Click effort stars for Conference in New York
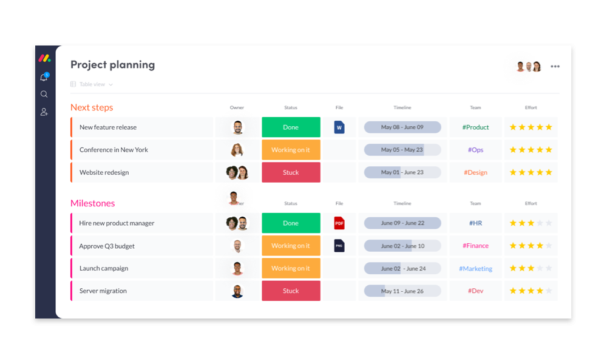607x364 pixels. [531, 150]
